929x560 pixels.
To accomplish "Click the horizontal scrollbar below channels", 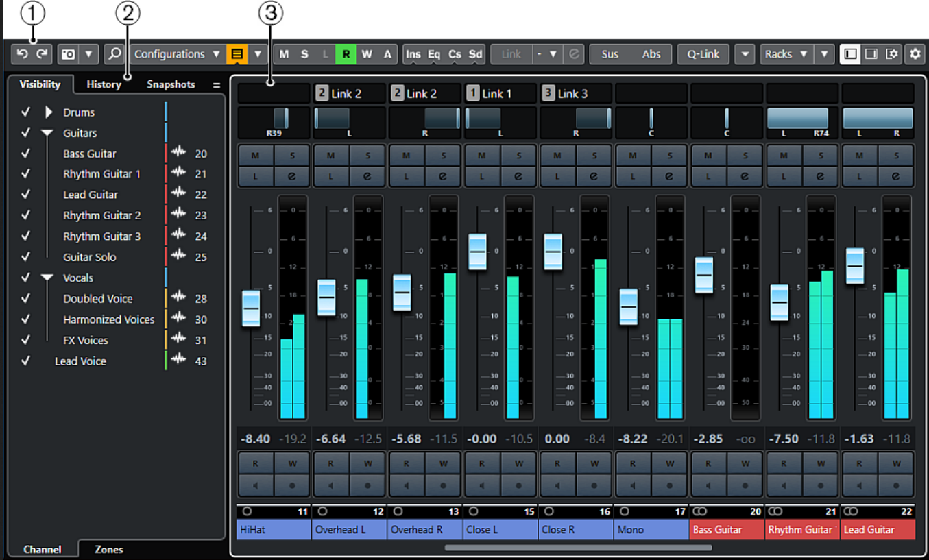I will pyautogui.click(x=578, y=548).
